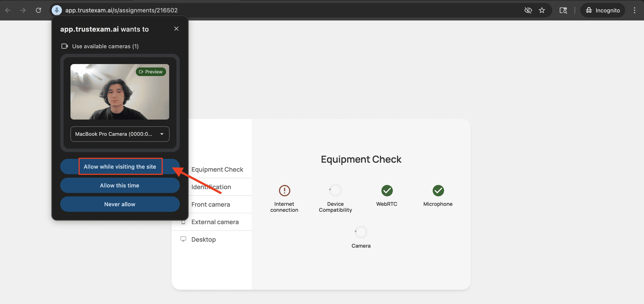Close the camera permission popup
The width and height of the screenshot is (644, 304).
click(176, 29)
